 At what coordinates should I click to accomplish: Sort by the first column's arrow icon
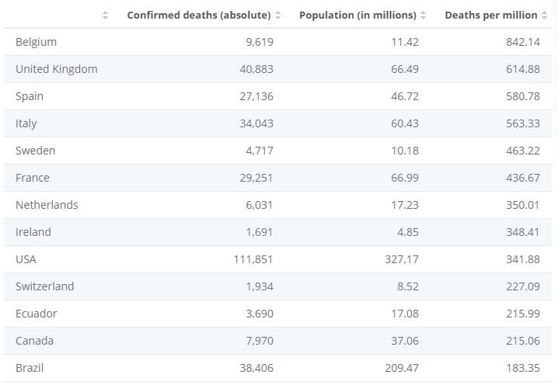[x=105, y=16]
